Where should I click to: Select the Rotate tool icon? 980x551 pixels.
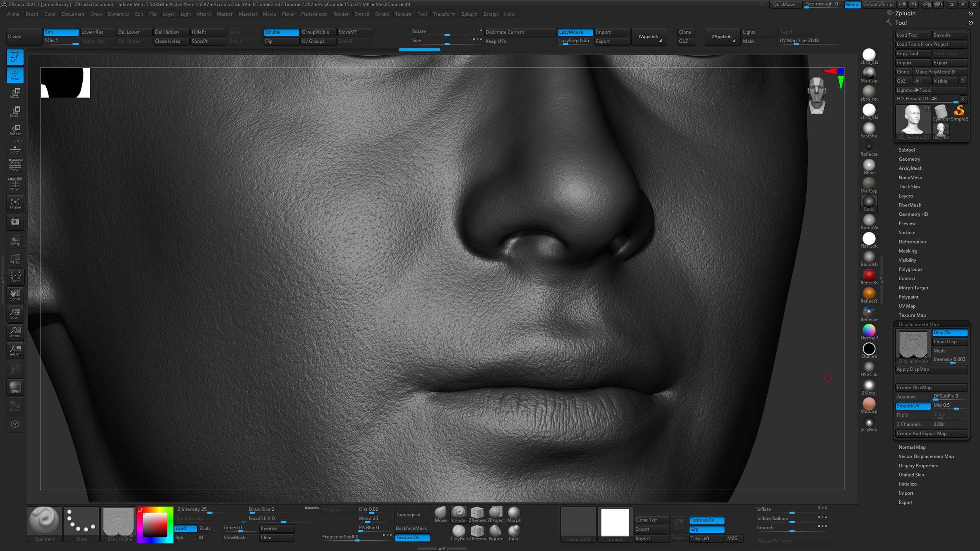pyautogui.click(x=15, y=129)
